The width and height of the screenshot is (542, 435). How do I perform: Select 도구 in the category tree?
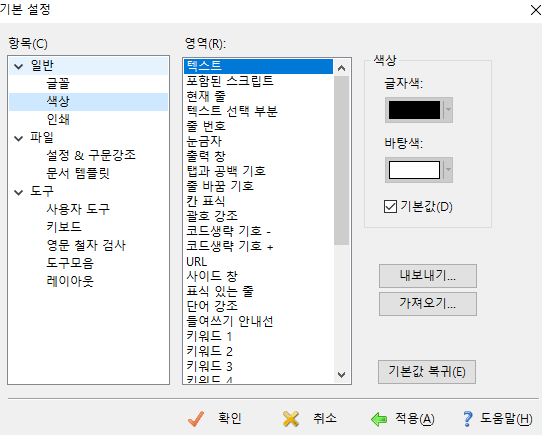click(x=42, y=191)
